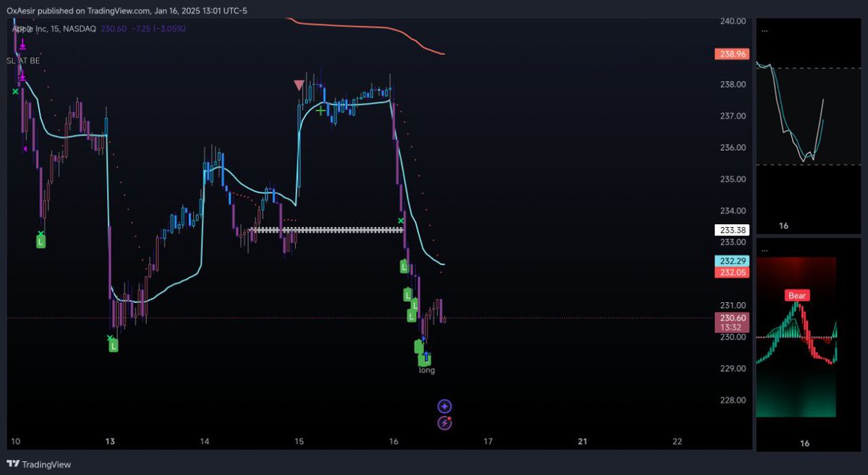The height and width of the screenshot is (475, 868).
Task: Open the ellipsis menu of the upper right oscillator panel
Action: pyautogui.click(x=764, y=30)
